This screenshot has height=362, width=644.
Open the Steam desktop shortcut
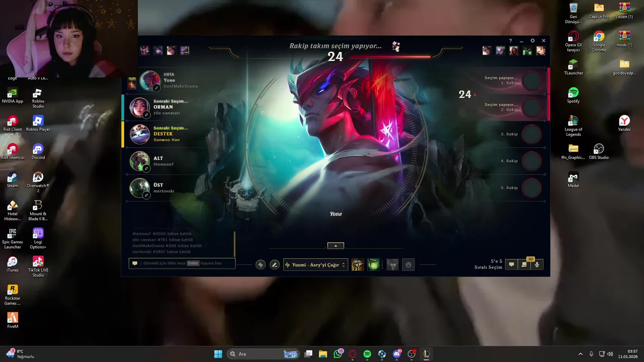tap(13, 180)
